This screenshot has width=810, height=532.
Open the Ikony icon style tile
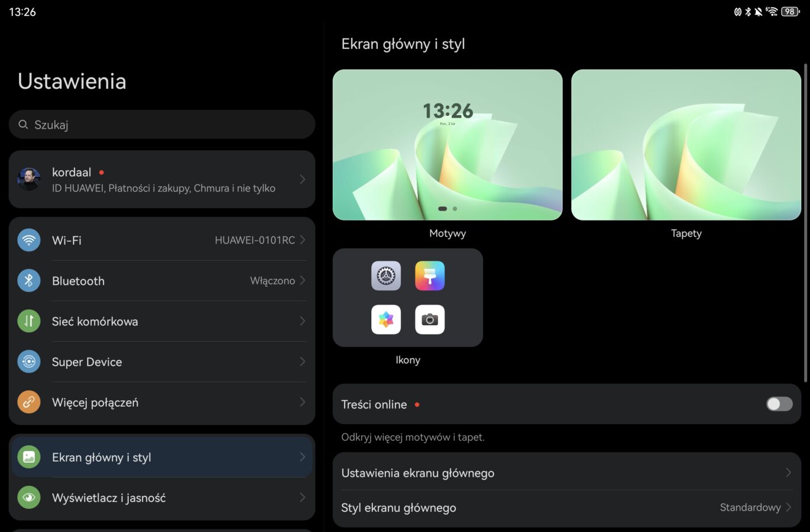click(x=407, y=298)
